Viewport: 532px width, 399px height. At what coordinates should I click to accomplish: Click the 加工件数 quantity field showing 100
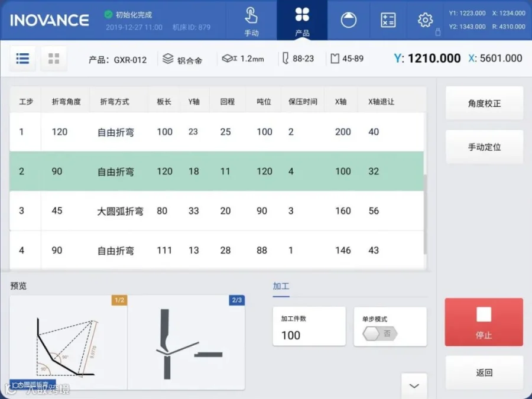click(309, 326)
